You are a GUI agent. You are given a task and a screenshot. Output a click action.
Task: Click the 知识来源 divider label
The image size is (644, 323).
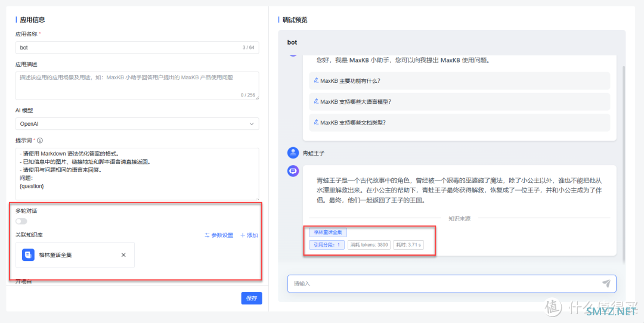459,219
